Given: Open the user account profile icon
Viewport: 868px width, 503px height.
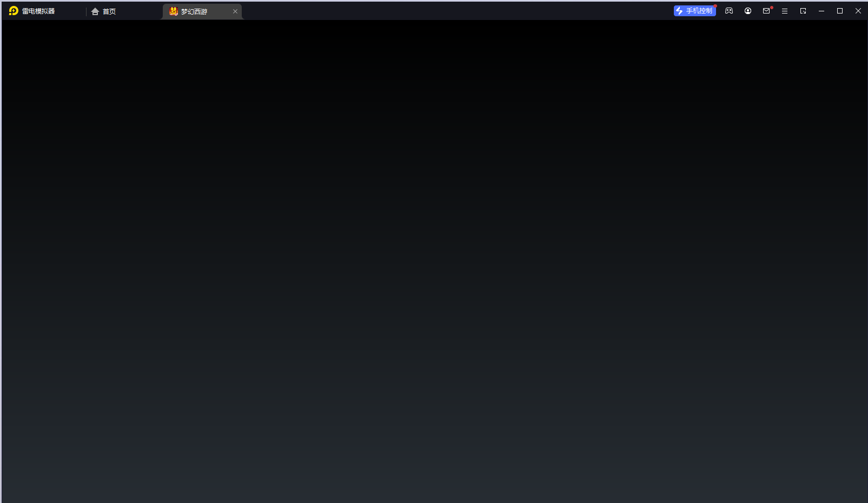Looking at the screenshot, I should click(748, 11).
